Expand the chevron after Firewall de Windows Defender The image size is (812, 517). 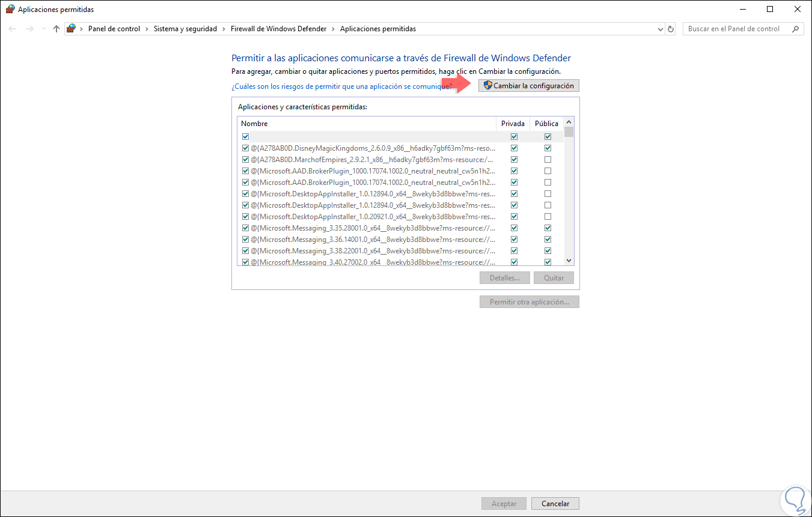(334, 29)
